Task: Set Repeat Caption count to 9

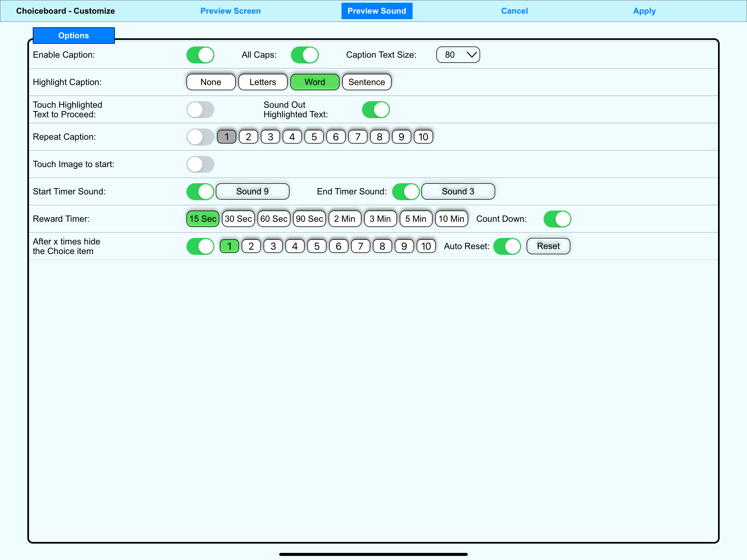Action: (x=402, y=137)
